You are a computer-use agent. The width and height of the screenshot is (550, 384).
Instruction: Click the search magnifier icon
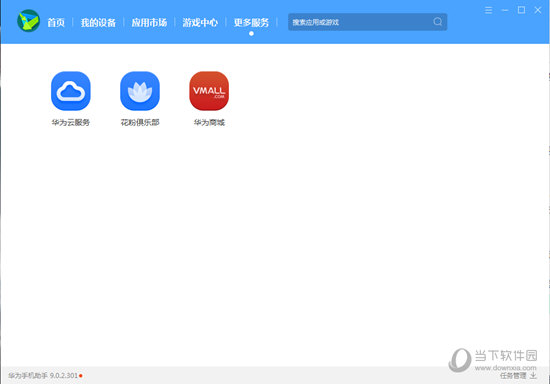pyautogui.click(x=437, y=22)
